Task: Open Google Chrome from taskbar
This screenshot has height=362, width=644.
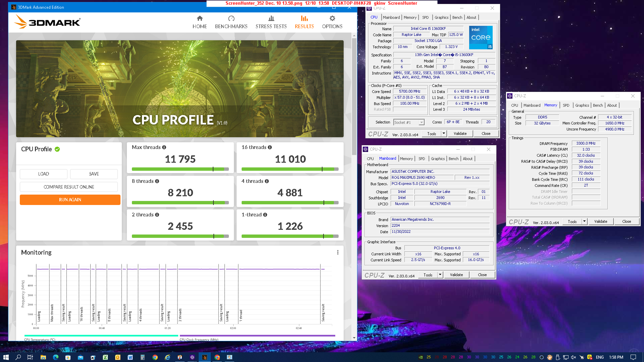Action: (155, 357)
